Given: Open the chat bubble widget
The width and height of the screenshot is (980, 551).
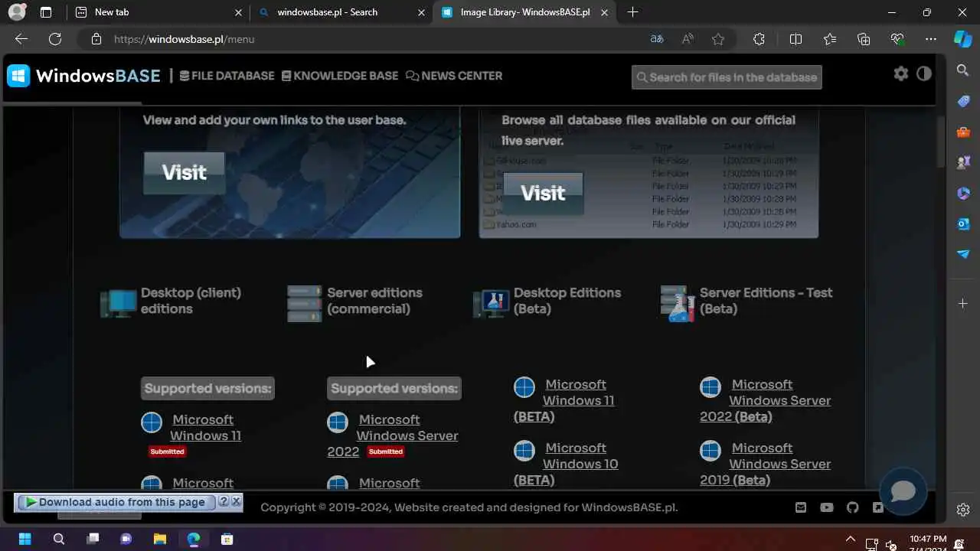Looking at the screenshot, I should pos(903,491).
